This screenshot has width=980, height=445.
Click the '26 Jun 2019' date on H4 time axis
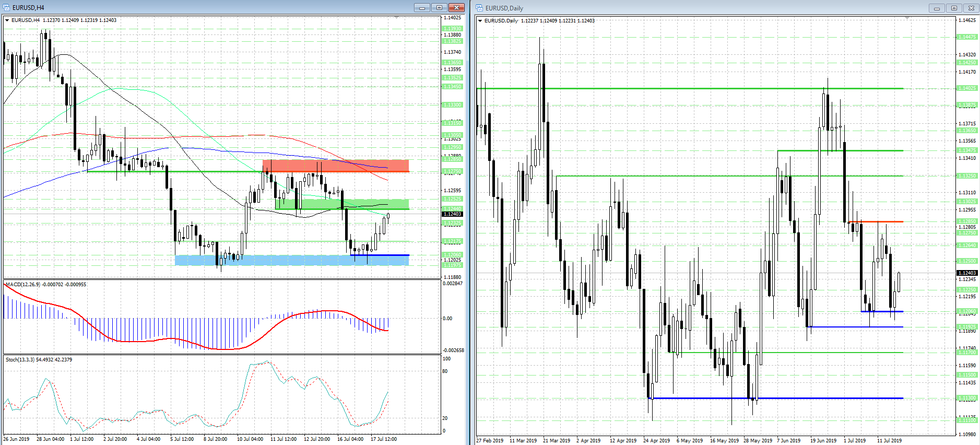(x=17, y=439)
